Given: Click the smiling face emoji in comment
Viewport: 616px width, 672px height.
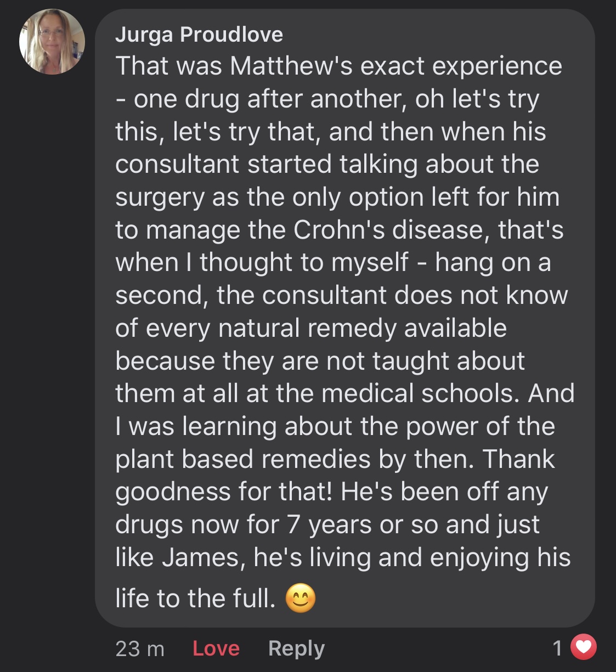Looking at the screenshot, I should coord(301,598).
